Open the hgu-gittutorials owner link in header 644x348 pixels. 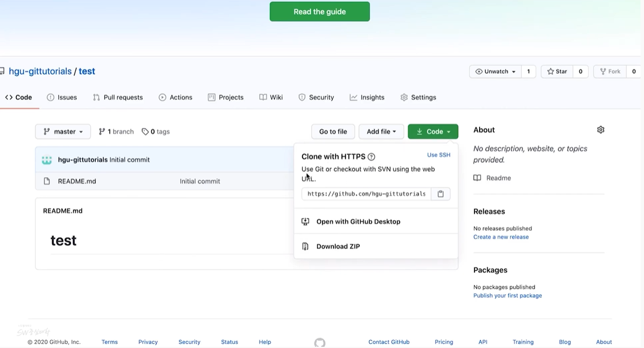pyautogui.click(x=40, y=71)
